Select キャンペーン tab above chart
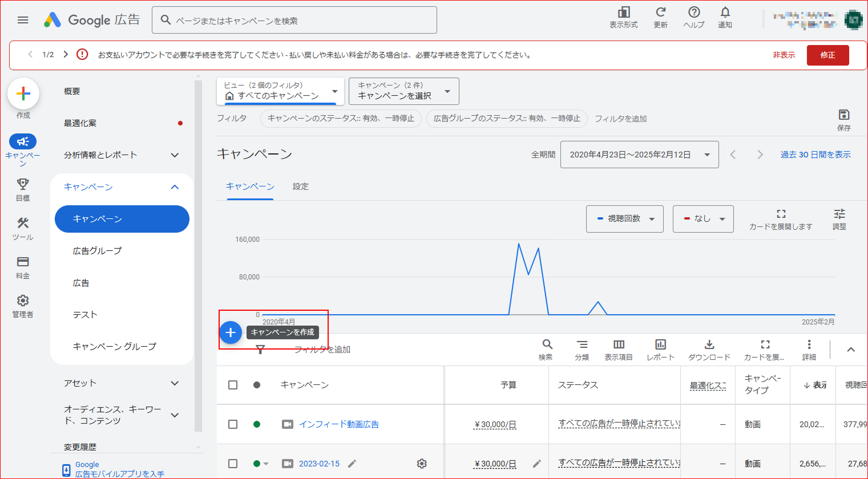Screen dimensions: 868x479 coord(250,186)
